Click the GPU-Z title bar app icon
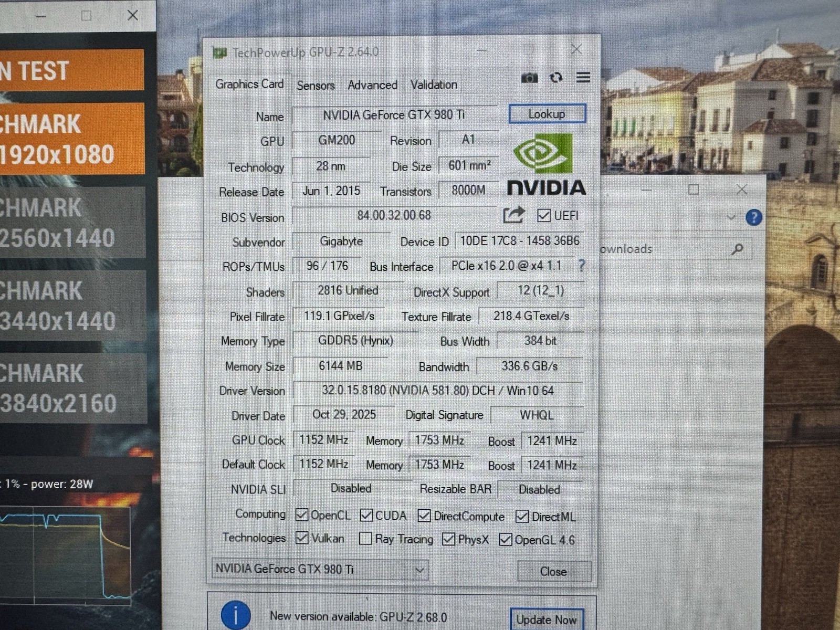The height and width of the screenshot is (630, 840). click(220, 52)
